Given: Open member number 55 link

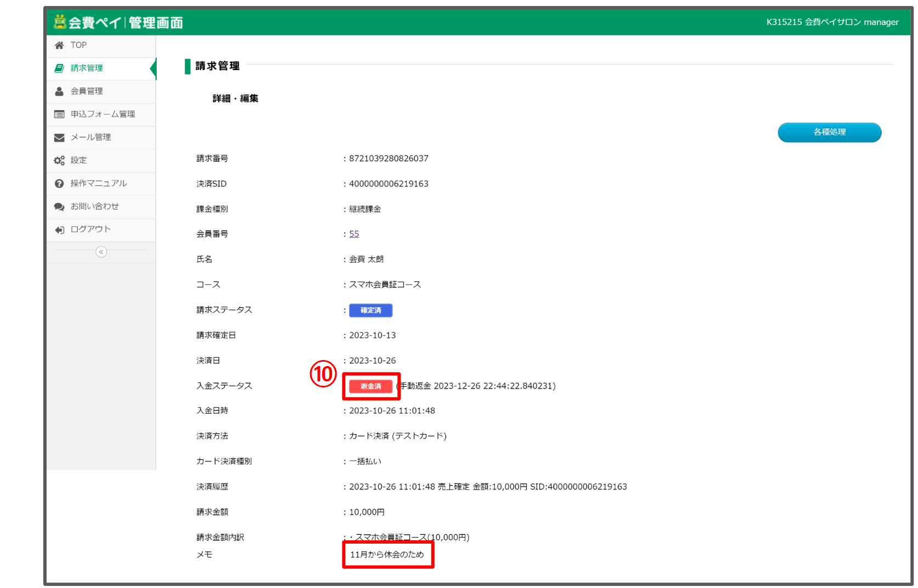Looking at the screenshot, I should tap(354, 234).
